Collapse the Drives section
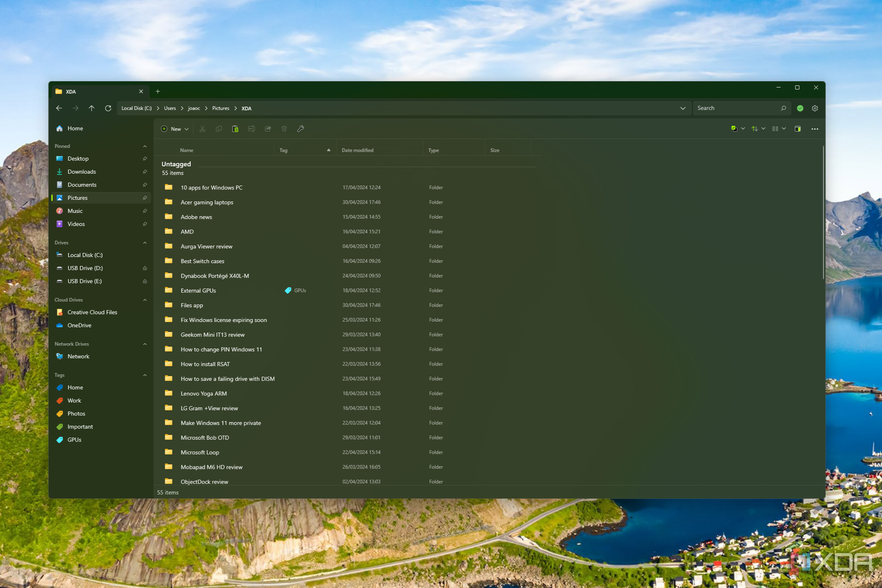Screen dimensions: 882x588 (145, 243)
